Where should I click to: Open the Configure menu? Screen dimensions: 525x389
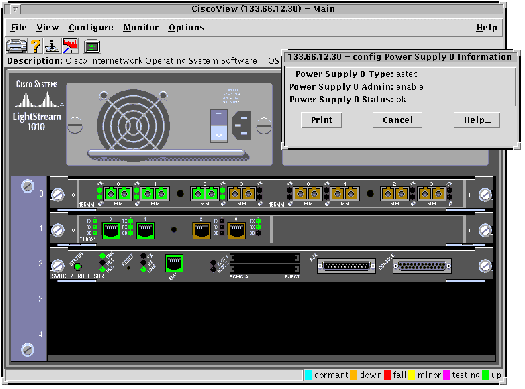[91, 27]
